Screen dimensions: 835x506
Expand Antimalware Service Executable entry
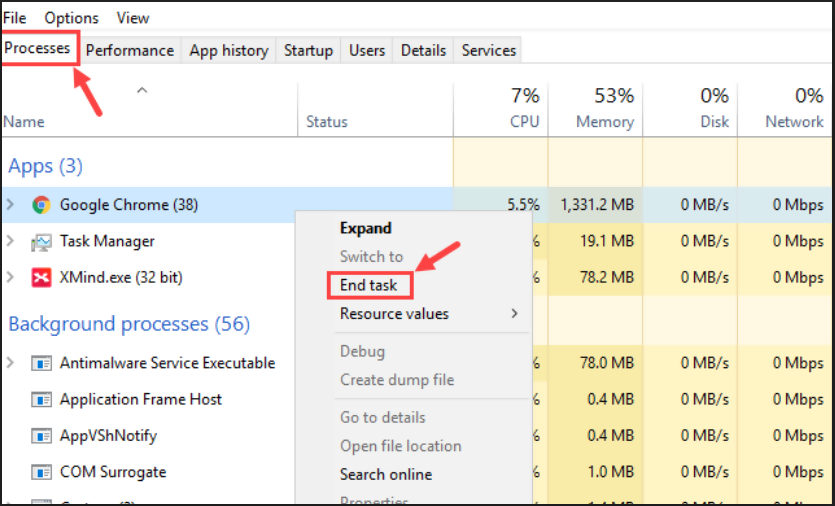coord(11,363)
